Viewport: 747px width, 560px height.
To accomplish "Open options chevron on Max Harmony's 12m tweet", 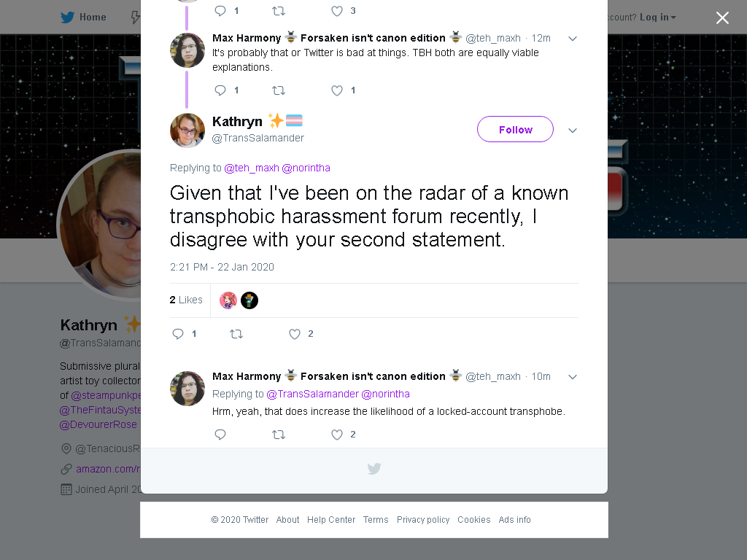I will click(x=573, y=39).
